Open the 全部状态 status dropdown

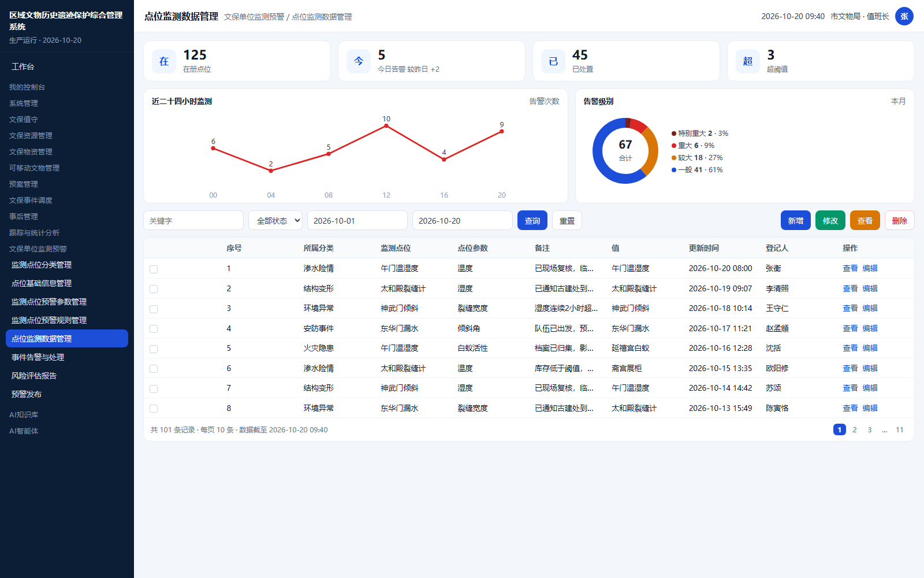275,221
